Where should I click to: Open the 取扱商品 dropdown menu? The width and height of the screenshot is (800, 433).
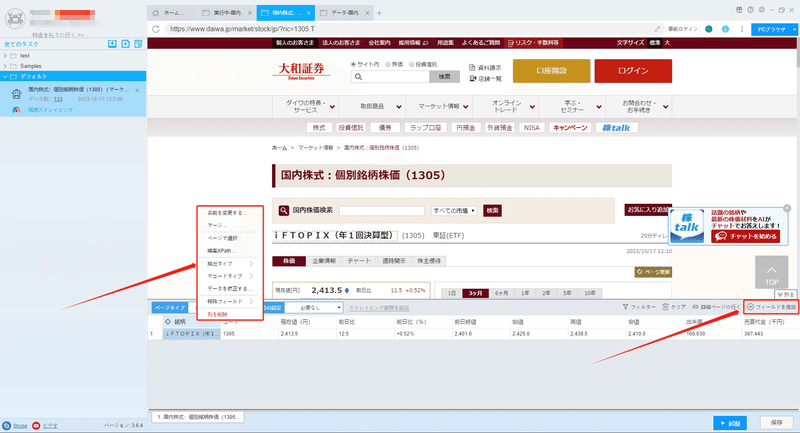[372, 107]
